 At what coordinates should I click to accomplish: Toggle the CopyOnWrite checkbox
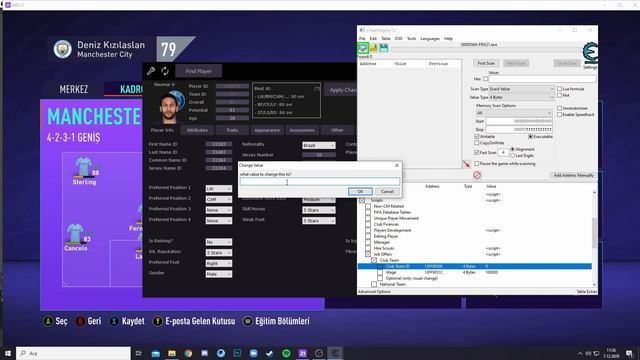(x=476, y=143)
